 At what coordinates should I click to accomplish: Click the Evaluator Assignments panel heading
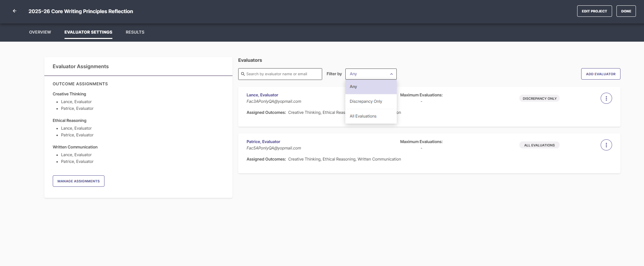point(81,66)
